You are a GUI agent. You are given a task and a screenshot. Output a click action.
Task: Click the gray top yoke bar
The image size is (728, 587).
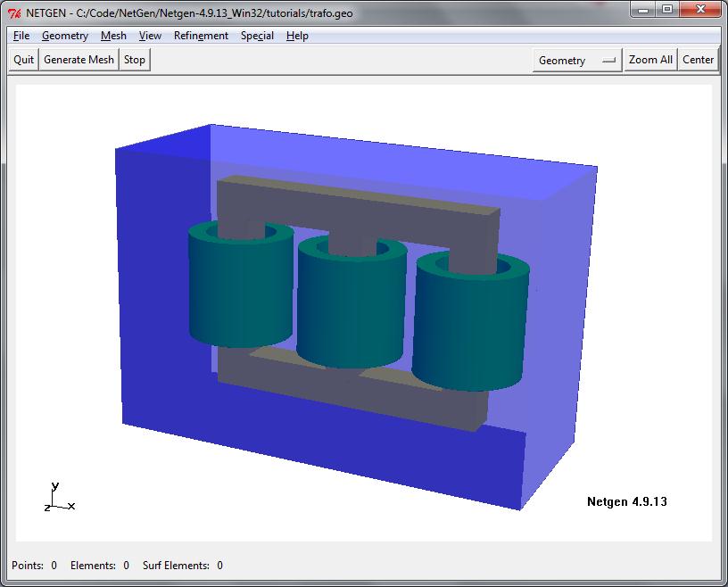pyautogui.click(x=358, y=209)
